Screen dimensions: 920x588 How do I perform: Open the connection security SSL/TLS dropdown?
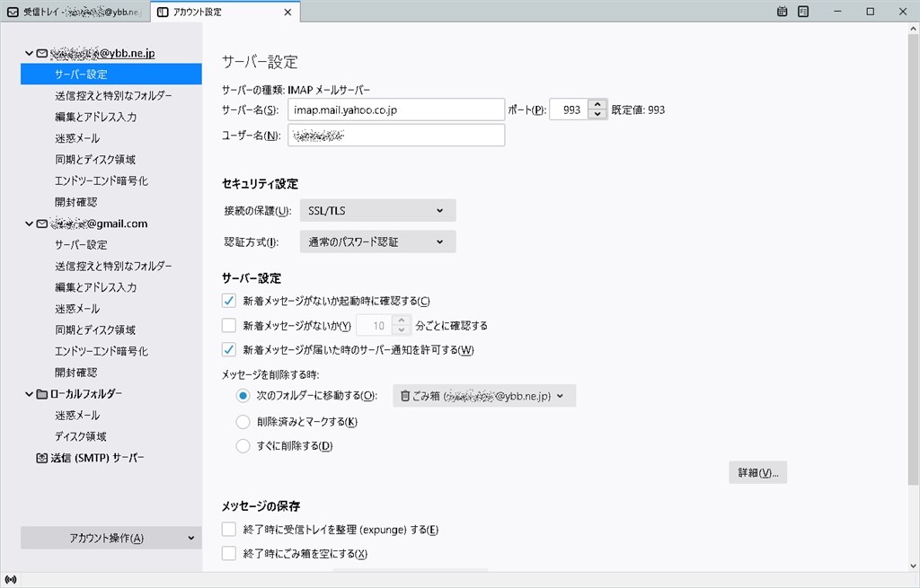(377, 210)
